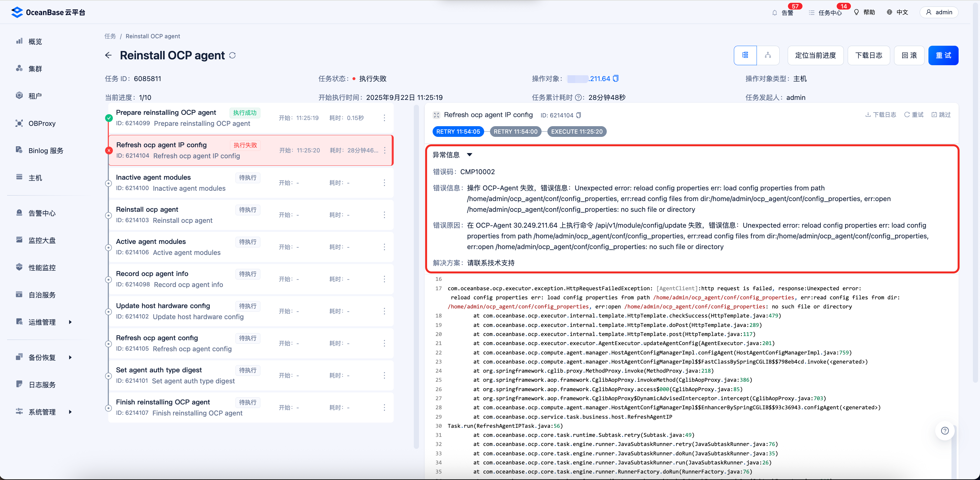Click 跳过 in the subtask detail panel
The width and height of the screenshot is (980, 480).
tap(941, 115)
